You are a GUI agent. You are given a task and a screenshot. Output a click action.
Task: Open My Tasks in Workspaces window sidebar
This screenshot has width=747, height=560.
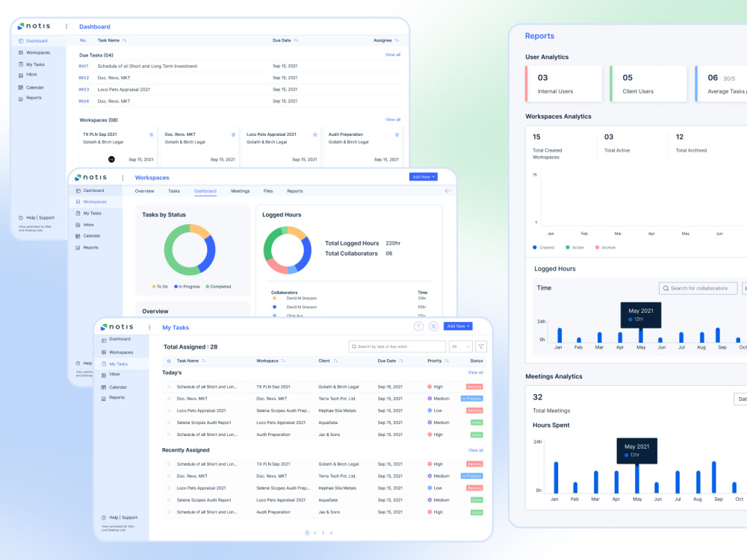pos(92,214)
